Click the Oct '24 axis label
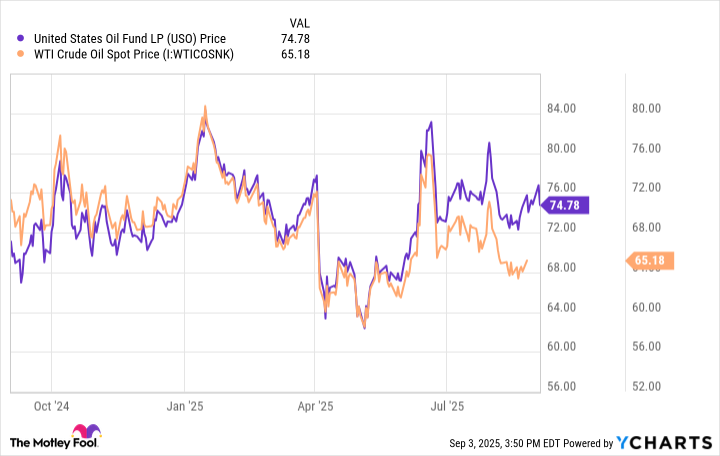The image size is (720, 456). coord(53,407)
